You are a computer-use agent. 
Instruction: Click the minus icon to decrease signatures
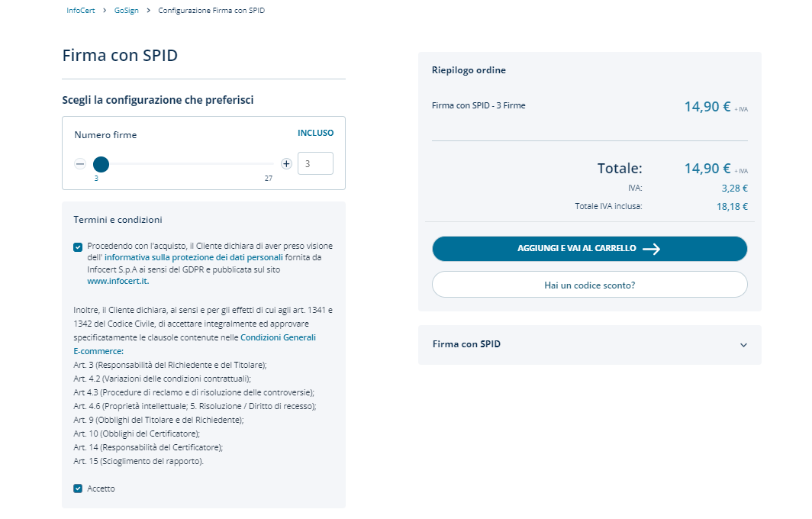[80, 164]
